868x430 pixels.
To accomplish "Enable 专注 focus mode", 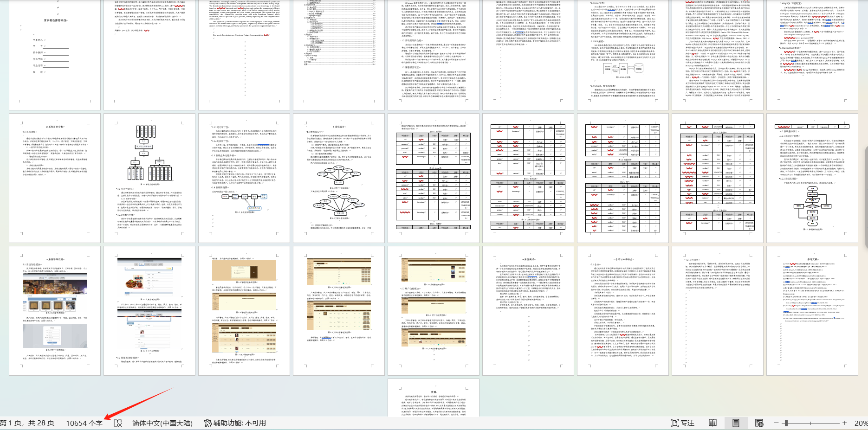I will point(682,423).
